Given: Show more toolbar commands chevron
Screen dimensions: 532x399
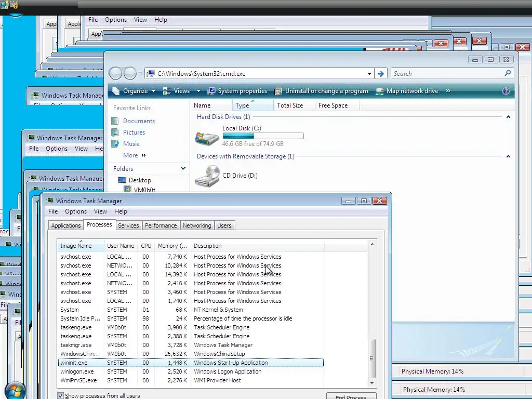Looking at the screenshot, I should pyautogui.click(x=448, y=91).
